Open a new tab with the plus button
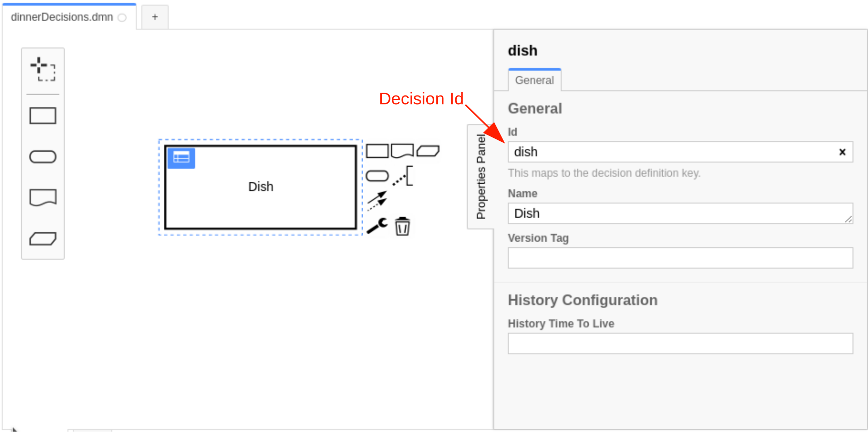The width and height of the screenshot is (868, 432). 154,16
